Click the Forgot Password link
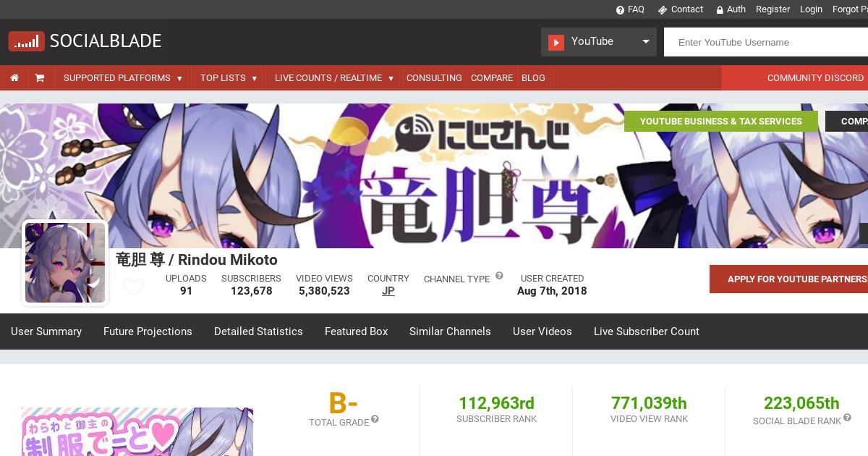Image resolution: width=868 pixels, height=456 pixels. pos(850,9)
